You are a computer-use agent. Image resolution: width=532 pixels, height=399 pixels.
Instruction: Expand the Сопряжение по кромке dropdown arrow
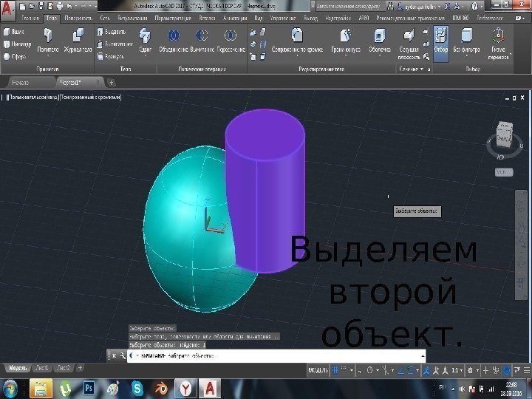[x=297, y=55]
